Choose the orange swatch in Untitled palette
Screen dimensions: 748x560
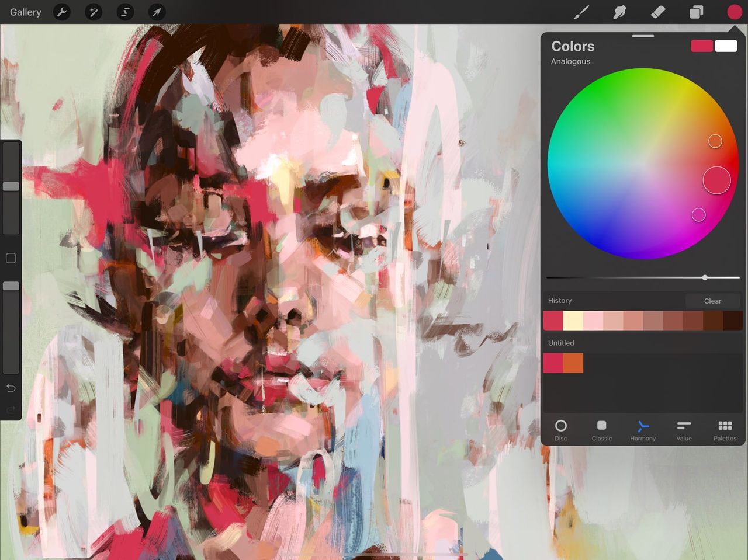(573, 363)
